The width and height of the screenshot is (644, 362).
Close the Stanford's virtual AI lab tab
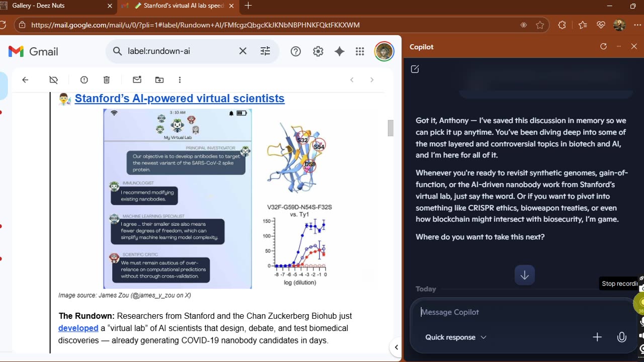pyautogui.click(x=231, y=6)
